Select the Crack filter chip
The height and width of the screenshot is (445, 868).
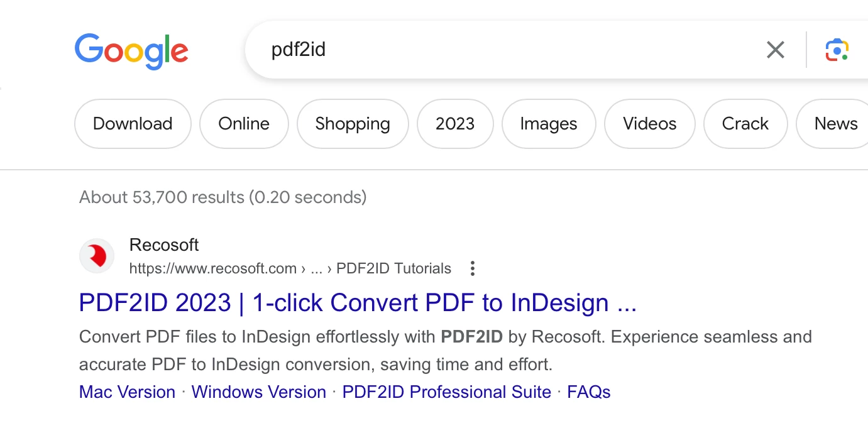tap(745, 124)
